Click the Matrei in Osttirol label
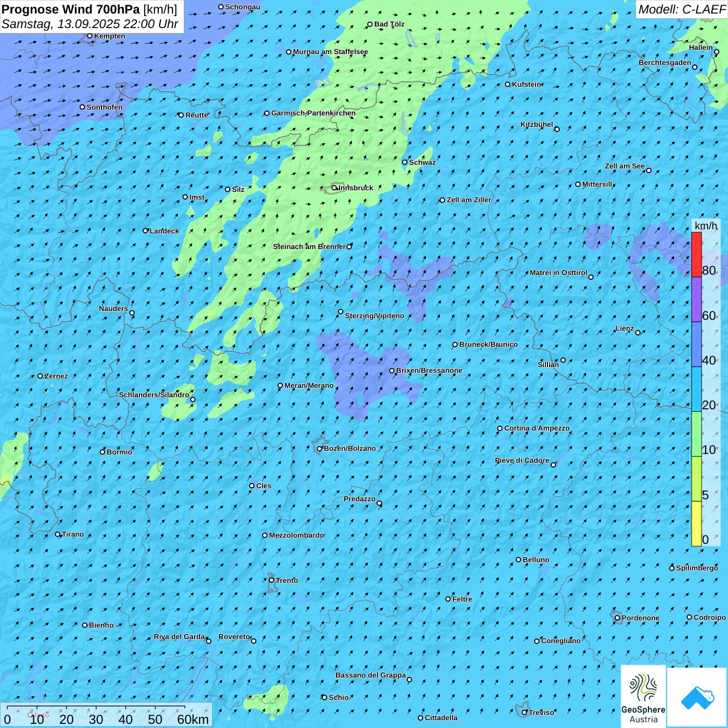This screenshot has width=728, height=728. point(558,273)
